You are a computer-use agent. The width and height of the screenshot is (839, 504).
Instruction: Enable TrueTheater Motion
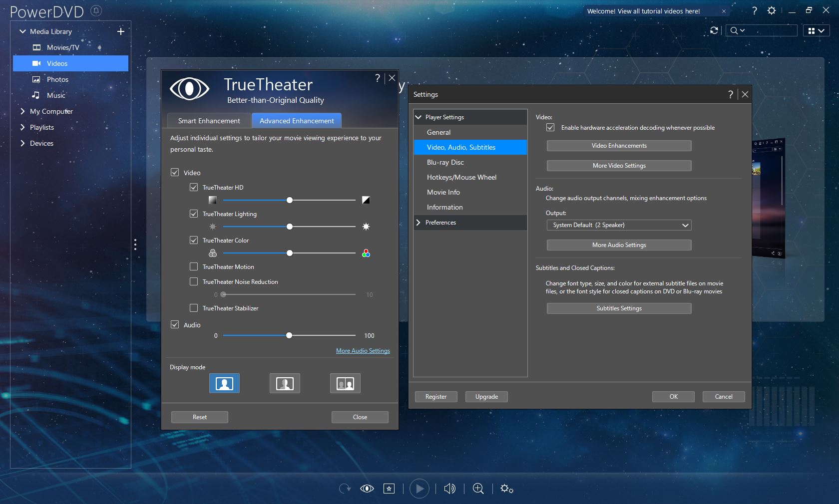click(x=194, y=267)
